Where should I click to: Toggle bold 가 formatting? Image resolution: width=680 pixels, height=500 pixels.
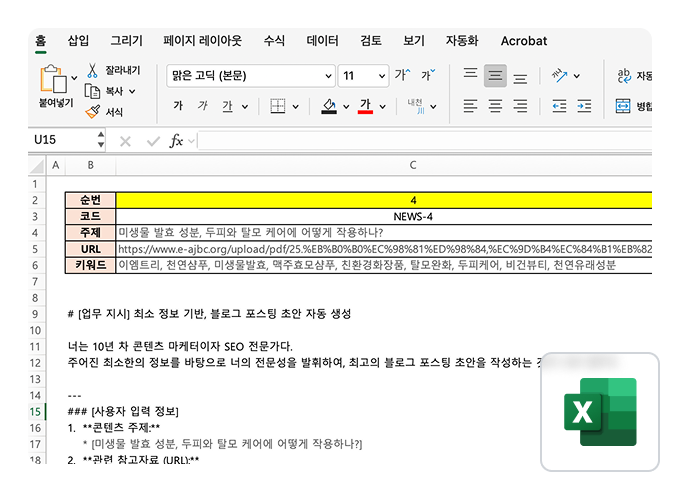178,106
